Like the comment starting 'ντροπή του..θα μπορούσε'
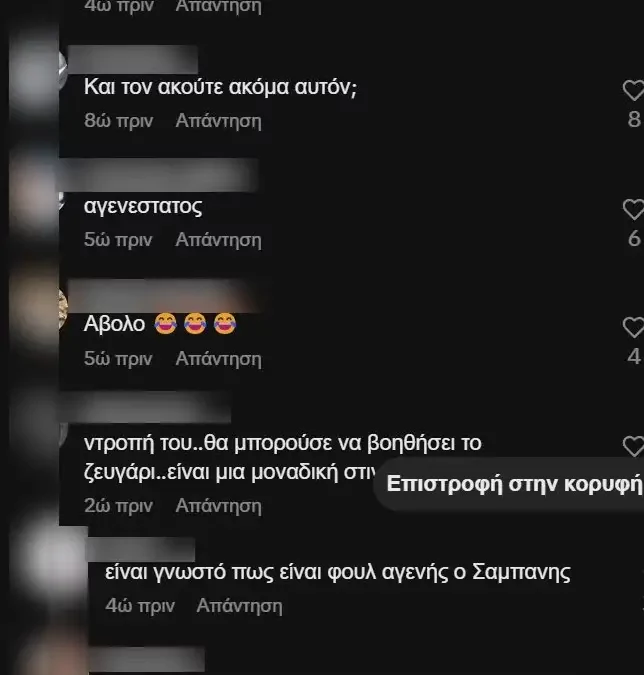The image size is (644, 675). [x=634, y=446]
